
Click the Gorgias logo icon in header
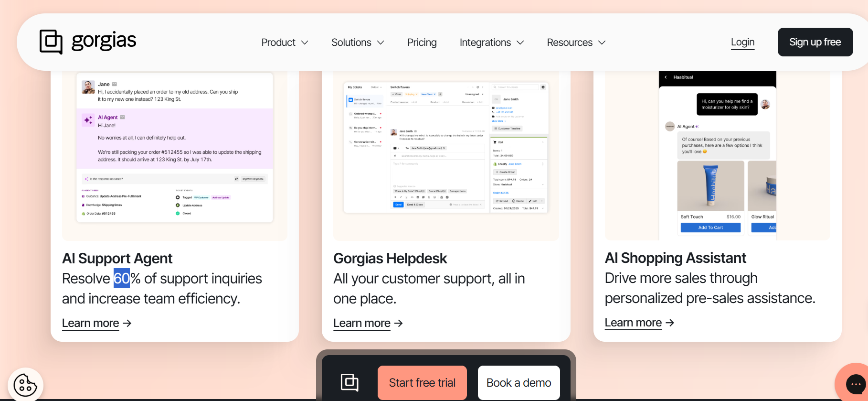point(51,42)
